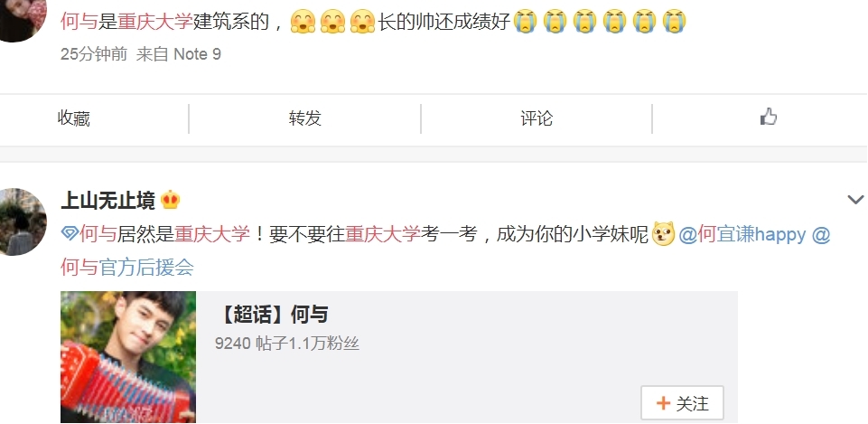Follow the 何与 super topic with 关注
The height and width of the screenshot is (424, 868).
click(682, 403)
